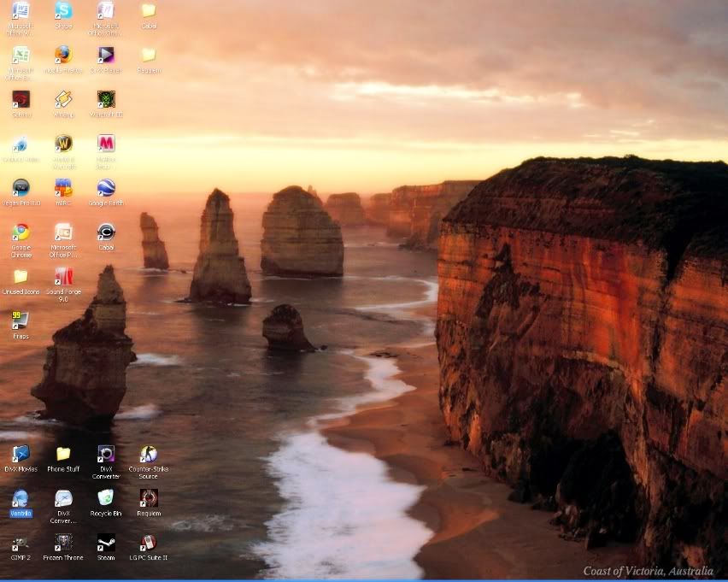Click the Google Chrome shortcut
The height and width of the screenshot is (582, 728).
[x=21, y=232]
